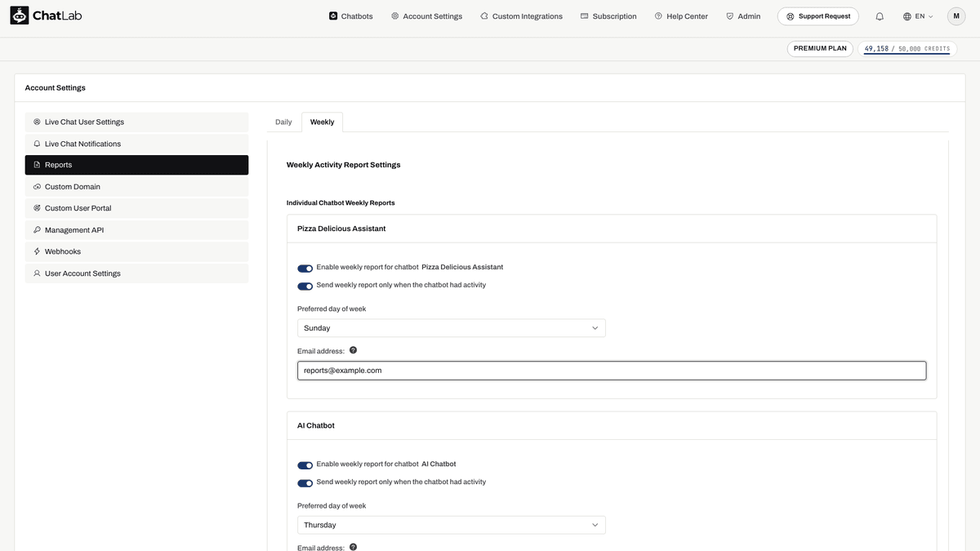Open notifications bell icon
The height and width of the screenshot is (551, 980).
click(x=880, y=16)
